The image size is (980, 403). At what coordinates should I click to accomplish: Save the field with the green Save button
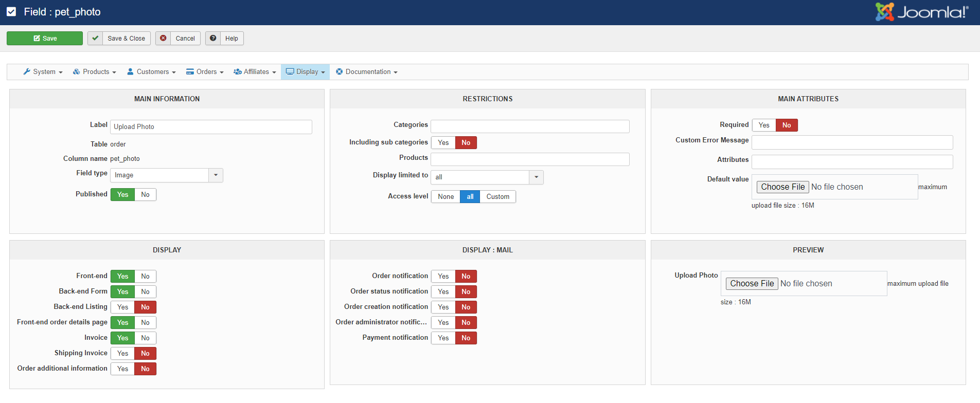[x=45, y=38]
